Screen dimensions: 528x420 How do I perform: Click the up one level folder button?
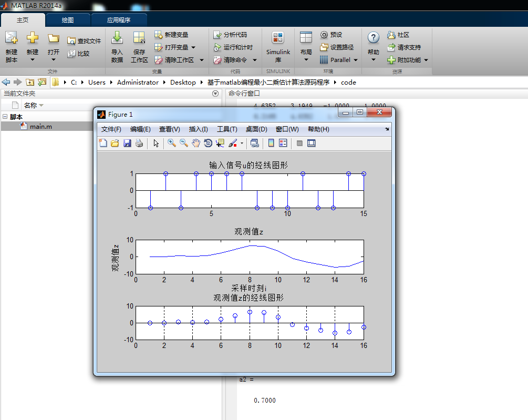point(30,82)
